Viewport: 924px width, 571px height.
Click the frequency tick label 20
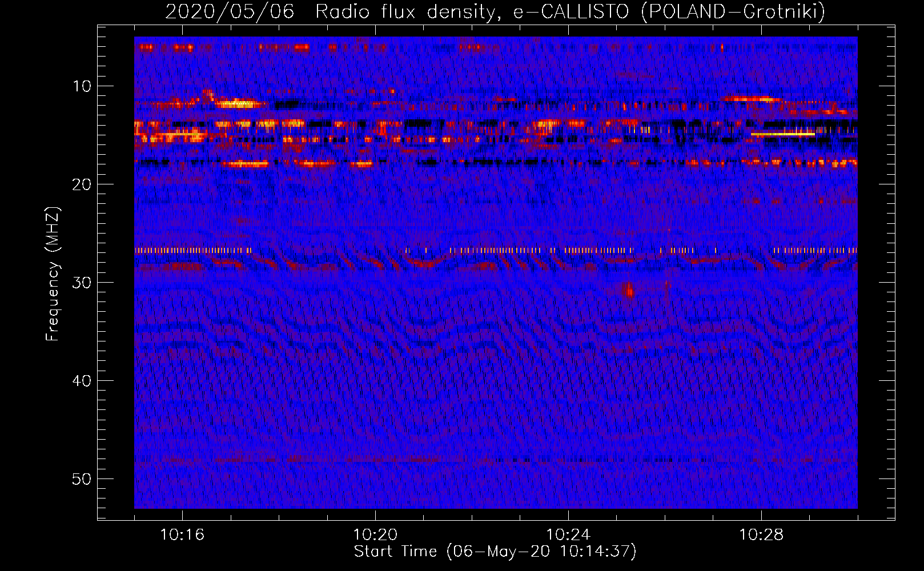(82, 184)
